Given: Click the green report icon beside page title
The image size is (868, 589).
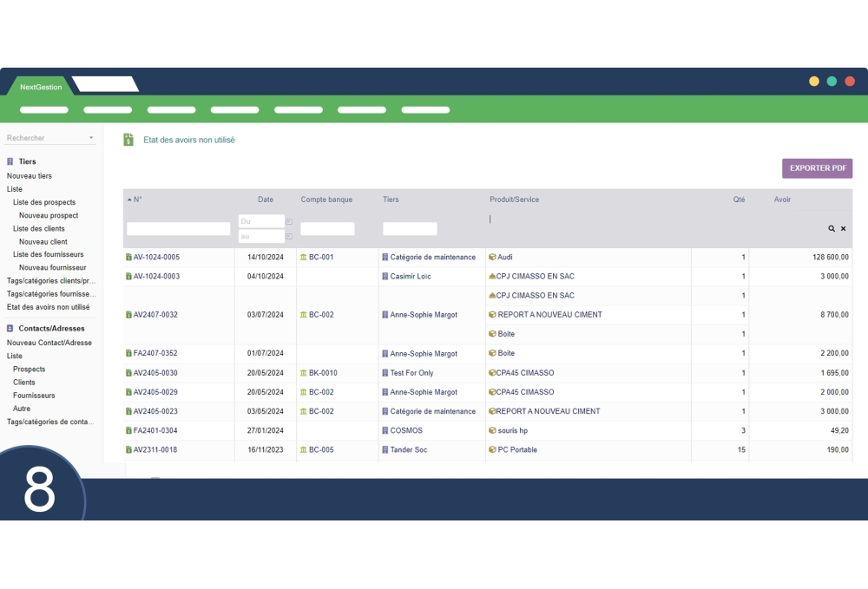Looking at the screenshot, I should tap(128, 140).
